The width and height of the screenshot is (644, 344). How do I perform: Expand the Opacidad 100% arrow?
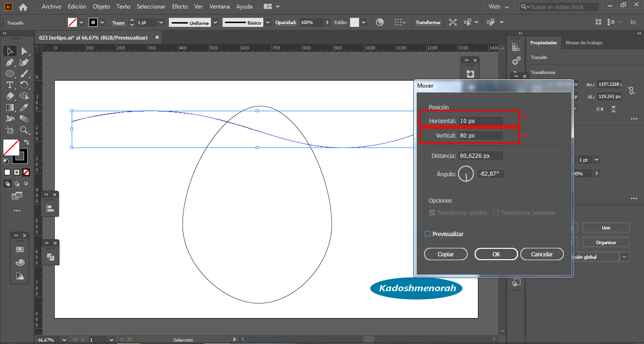[x=327, y=22]
